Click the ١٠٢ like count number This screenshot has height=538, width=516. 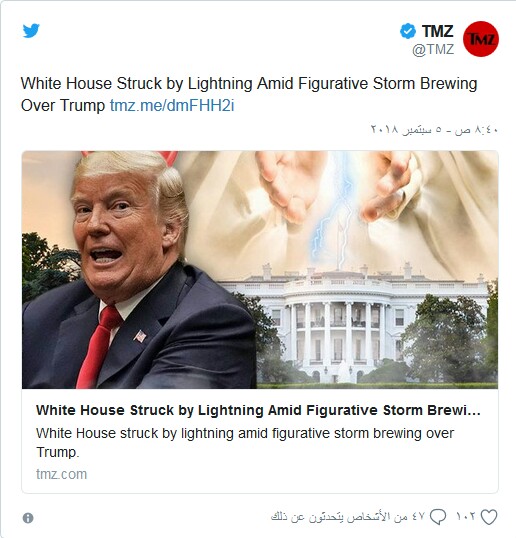tap(466, 516)
